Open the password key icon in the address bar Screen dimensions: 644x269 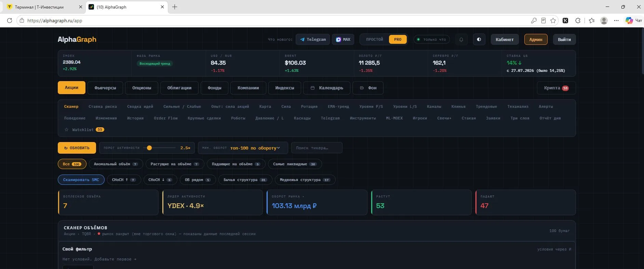pos(534,21)
